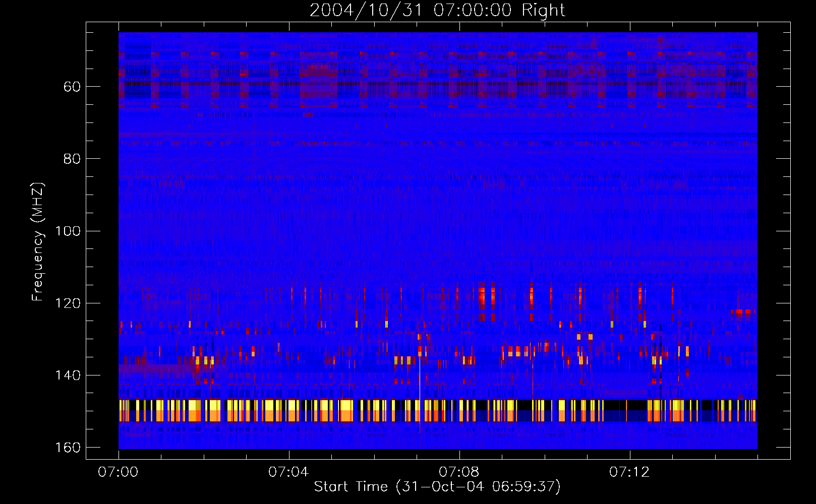
Task: Click the 07:12 time tick label
Action: tap(629, 472)
